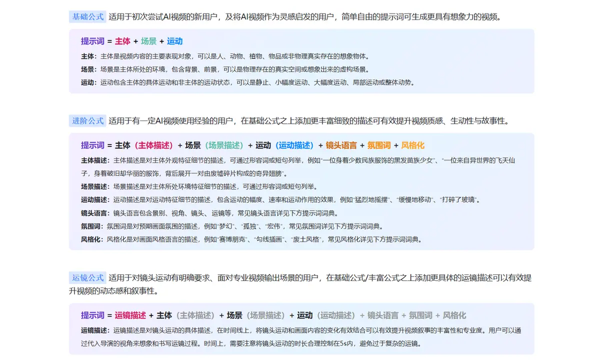This screenshot has height=364, width=600.
Task: Click the green (场景描述) in advanced formula
Action: pos(224,145)
